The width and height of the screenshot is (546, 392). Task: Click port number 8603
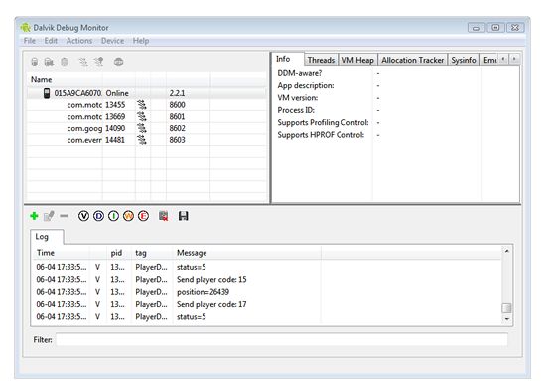point(177,140)
